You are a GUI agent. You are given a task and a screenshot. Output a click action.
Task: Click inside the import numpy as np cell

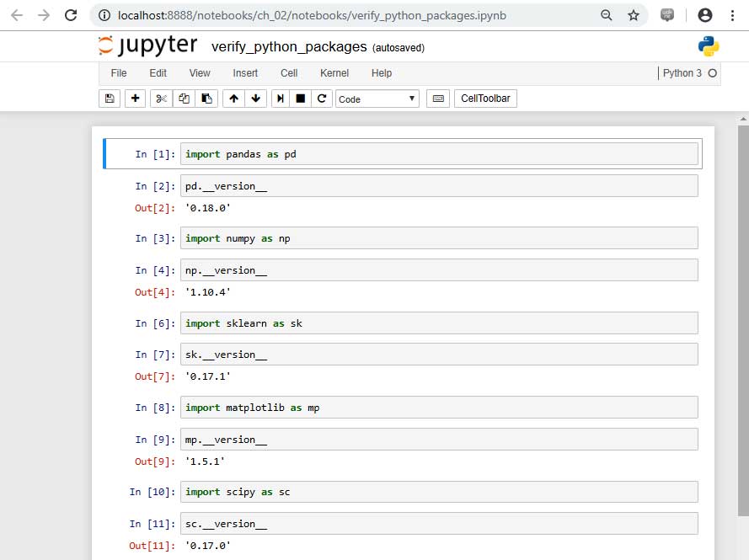(440, 238)
